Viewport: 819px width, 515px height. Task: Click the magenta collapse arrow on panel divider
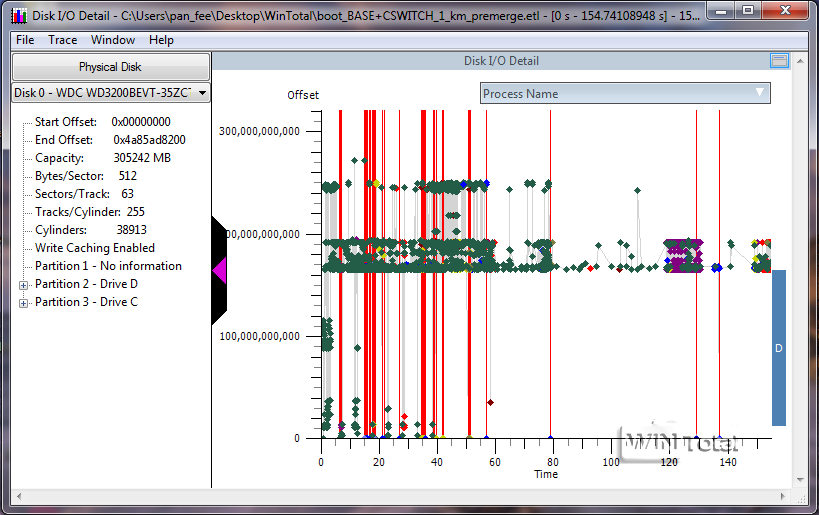[219, 270]
